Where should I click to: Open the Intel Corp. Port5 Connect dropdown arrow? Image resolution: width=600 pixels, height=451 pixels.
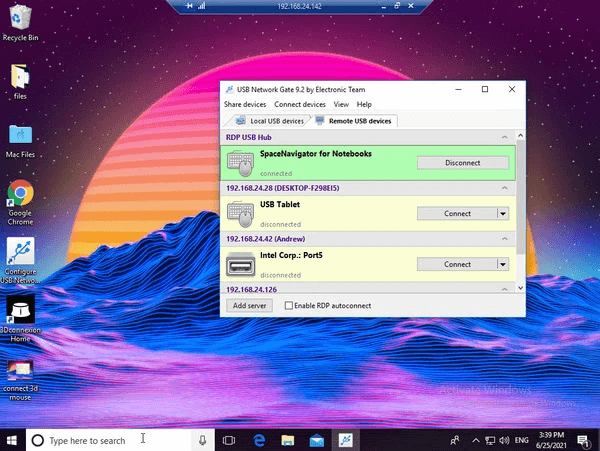(503, 265)
